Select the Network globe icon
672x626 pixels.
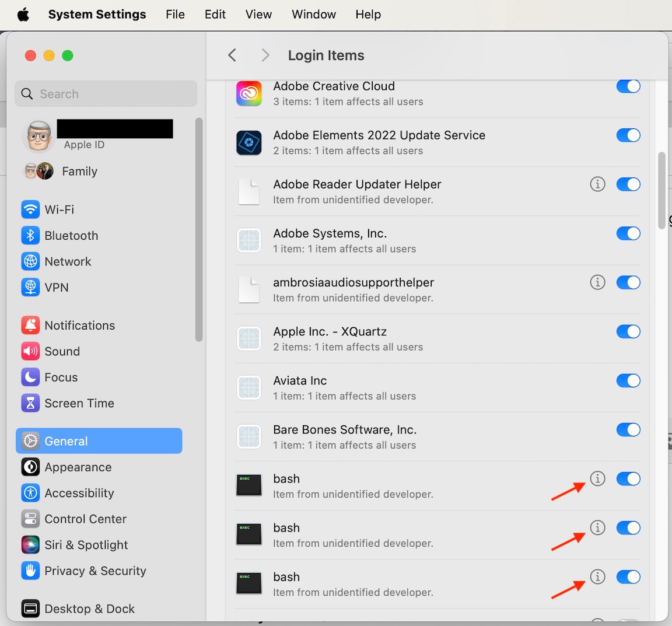(x=30, y=261)
